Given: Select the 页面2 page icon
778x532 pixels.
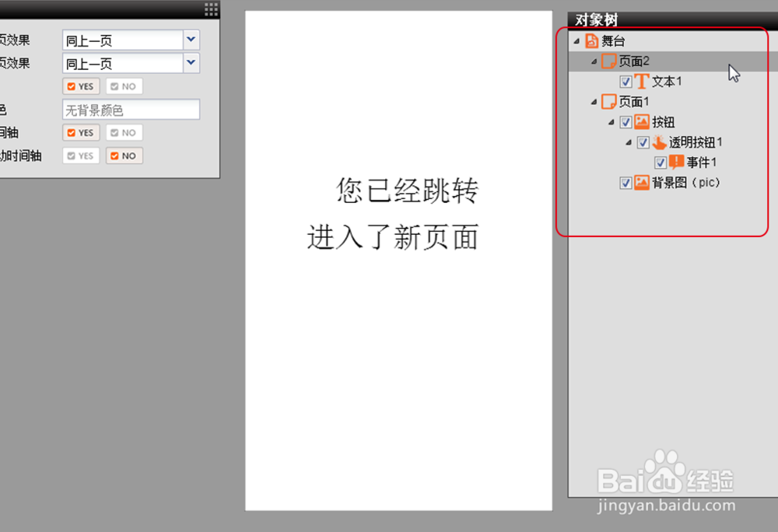Looking at the screenshot, I should (608, 61).
